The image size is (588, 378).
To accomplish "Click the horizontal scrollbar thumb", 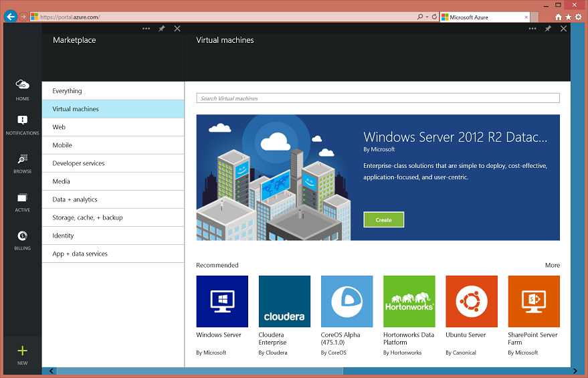I will pyautogui.click(x=199, y=371).
